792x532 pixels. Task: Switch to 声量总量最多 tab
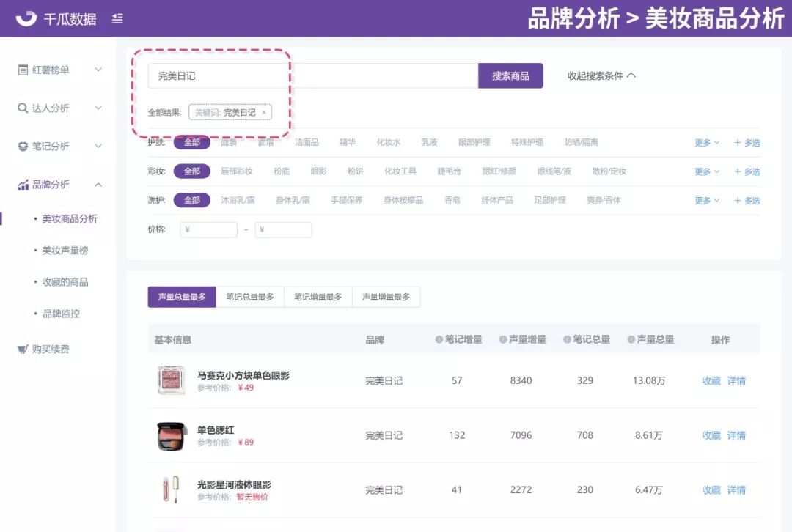tap(182, 297)
